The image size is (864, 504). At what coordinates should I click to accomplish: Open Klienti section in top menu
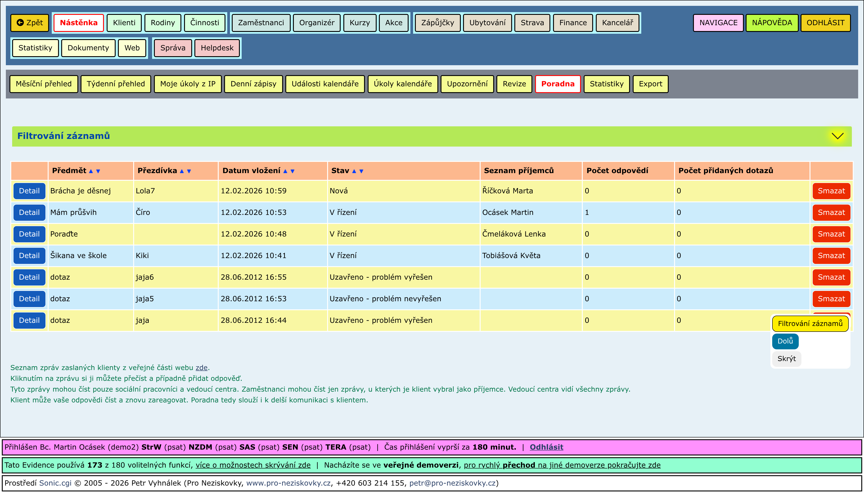click(124, 23)
